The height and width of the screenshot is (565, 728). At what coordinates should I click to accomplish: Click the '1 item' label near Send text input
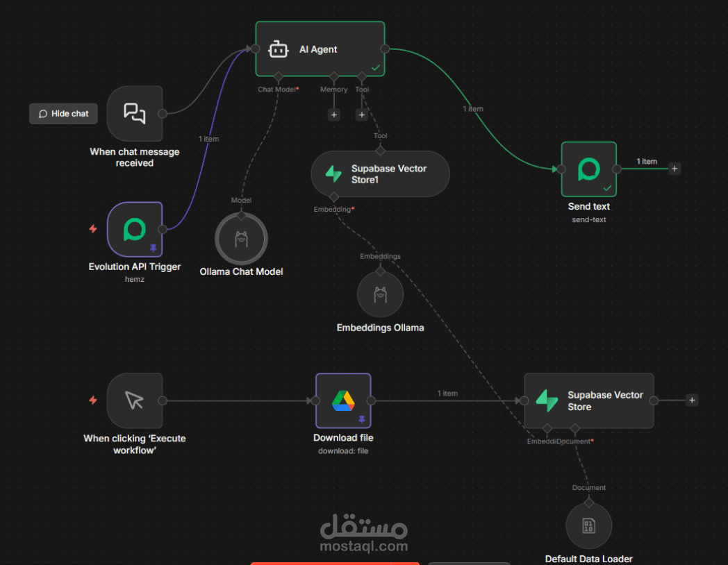click(472, 108)
